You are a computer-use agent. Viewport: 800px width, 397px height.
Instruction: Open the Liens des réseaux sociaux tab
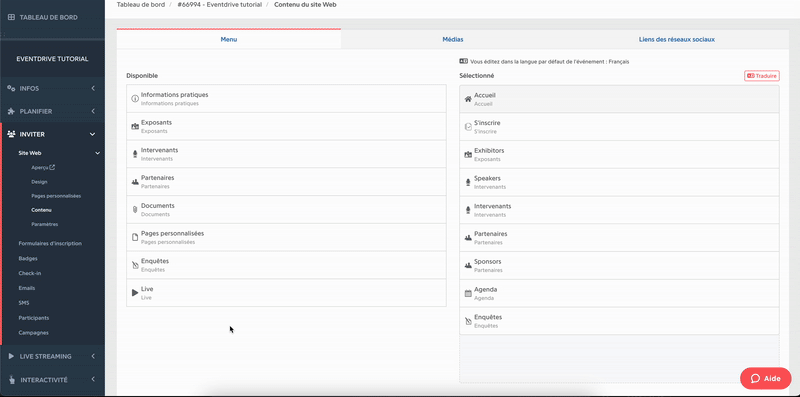(677, 39)
